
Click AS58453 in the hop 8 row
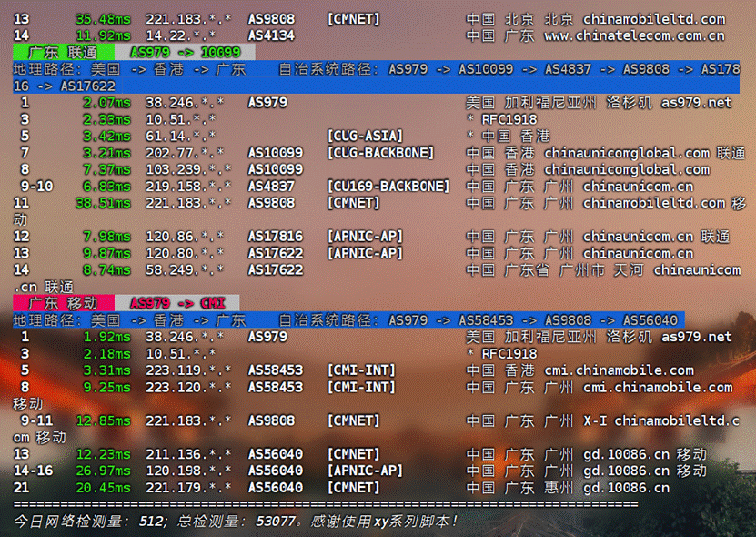click(276, 387)
